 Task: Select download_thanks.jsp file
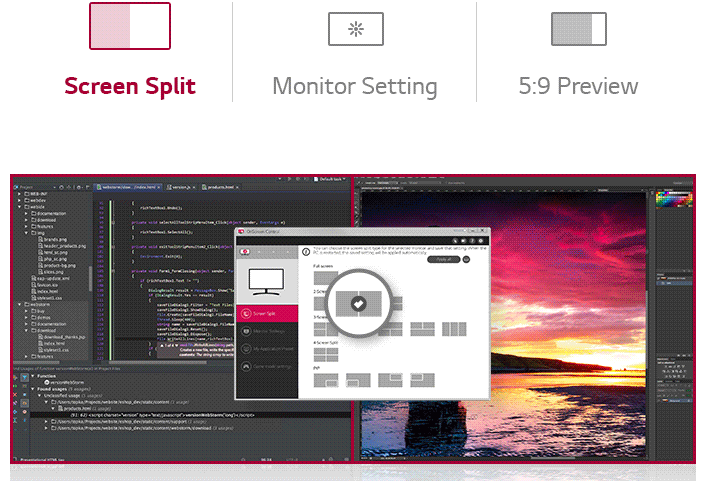click(61, 337)
